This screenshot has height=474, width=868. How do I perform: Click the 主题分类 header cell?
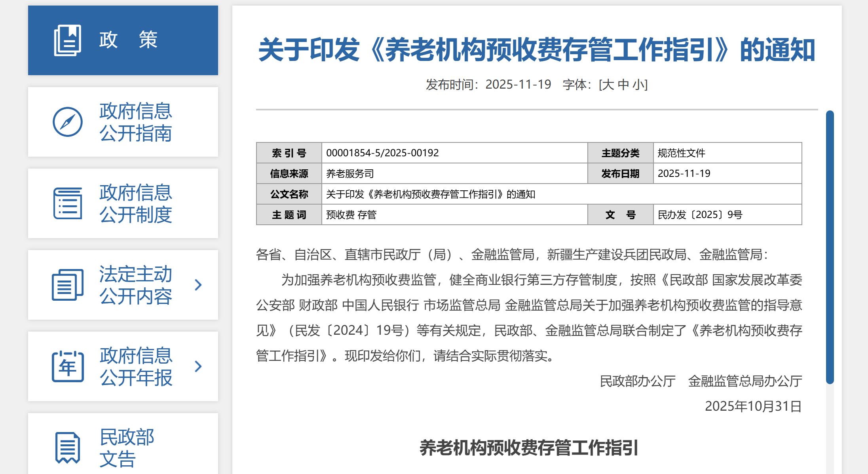620,153
